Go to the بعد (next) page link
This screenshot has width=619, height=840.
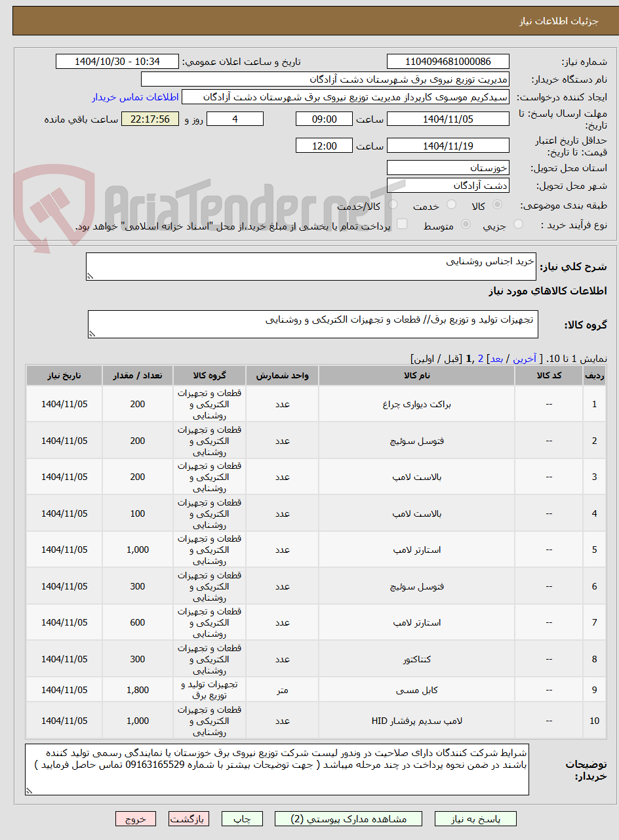(496, 359)
